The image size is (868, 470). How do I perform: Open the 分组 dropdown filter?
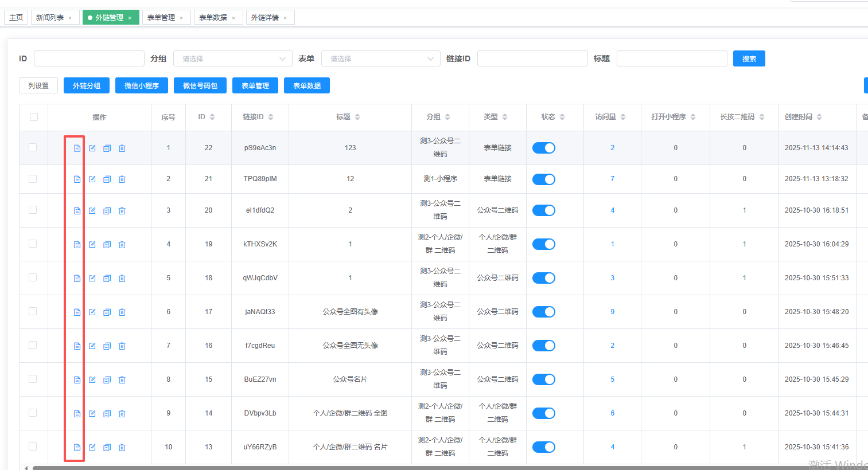pos(232,58)
